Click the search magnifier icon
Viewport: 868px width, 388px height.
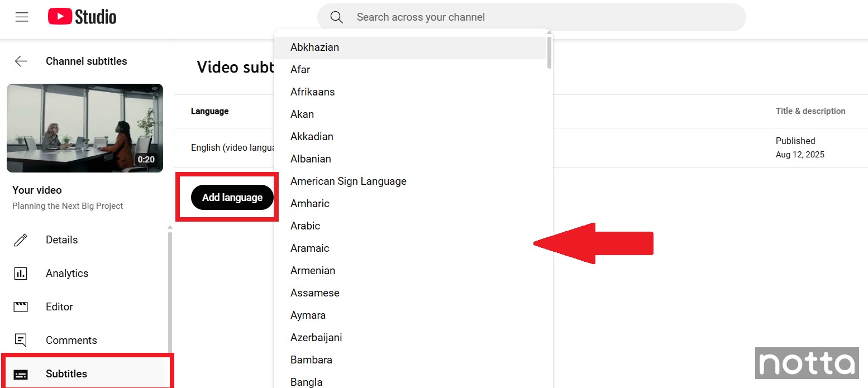click(336, 17)
